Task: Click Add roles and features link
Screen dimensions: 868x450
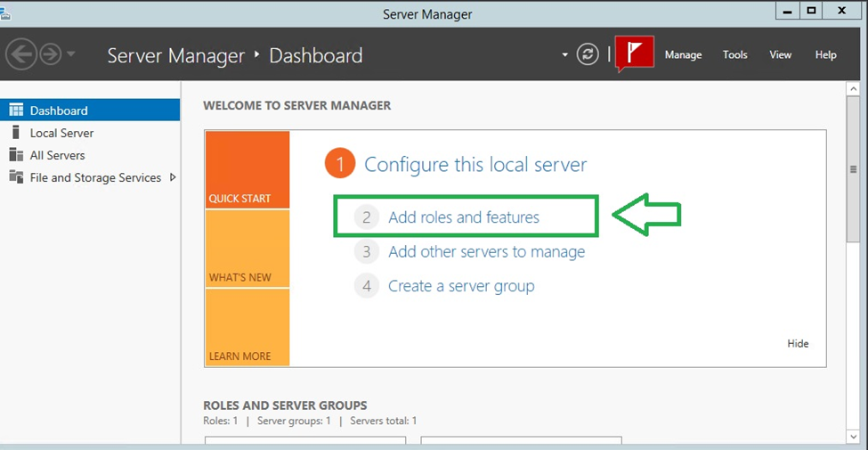Action: click(x=464, y=217)
